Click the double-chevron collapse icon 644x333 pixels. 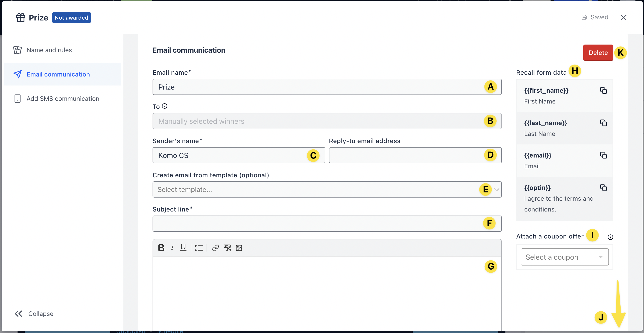(x=18, y=313)
